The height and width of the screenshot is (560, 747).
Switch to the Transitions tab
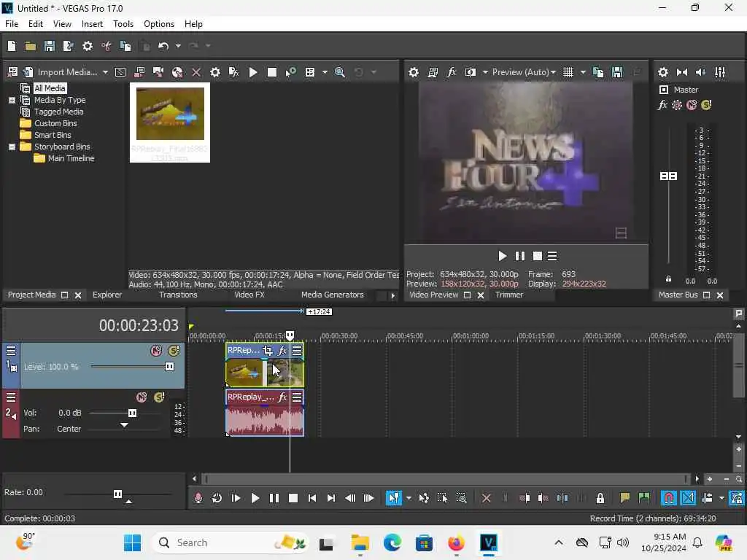[x=178, y=295]
